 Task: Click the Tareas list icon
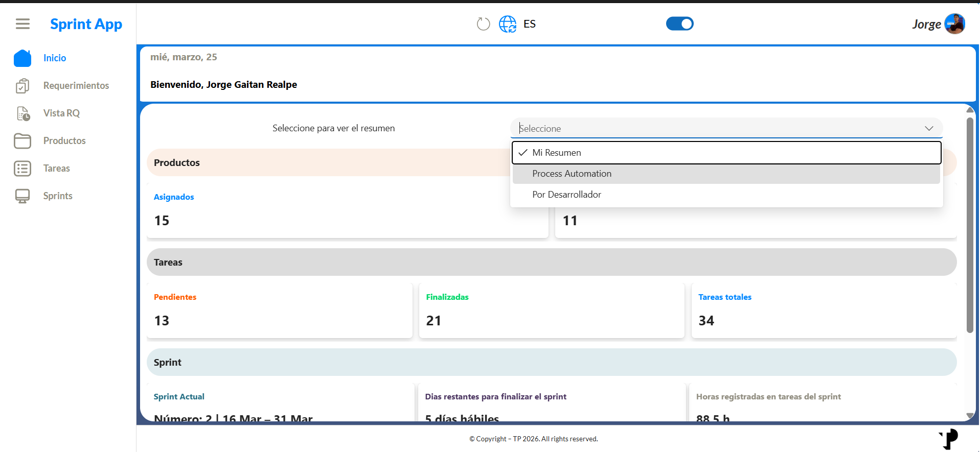pos(22,169)
